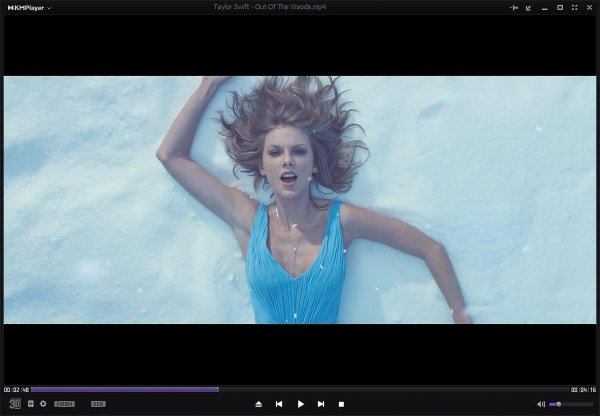Close the KMPlayer window
Viewport: 600px width, 416px height.
(589, 8)
